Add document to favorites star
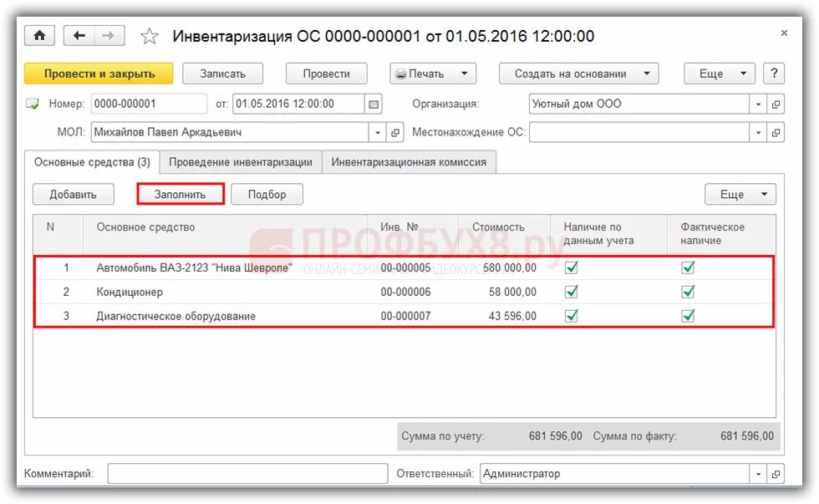The height and width of the screenshot is (504, 819). coord(150,36)
